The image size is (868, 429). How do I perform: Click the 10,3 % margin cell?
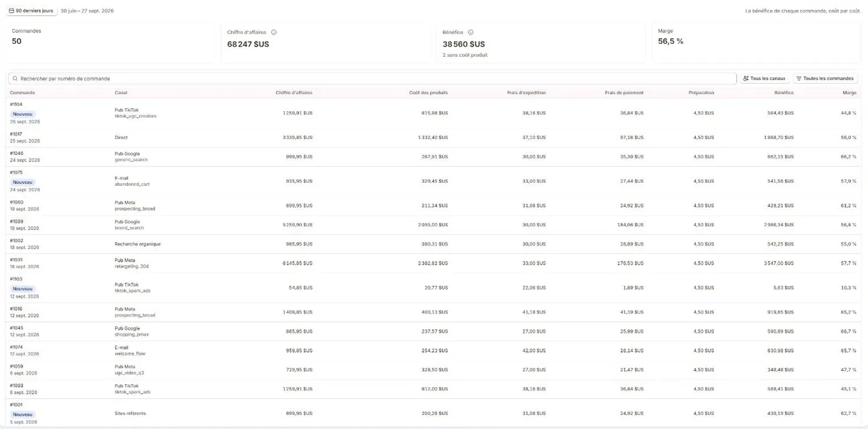849,288
